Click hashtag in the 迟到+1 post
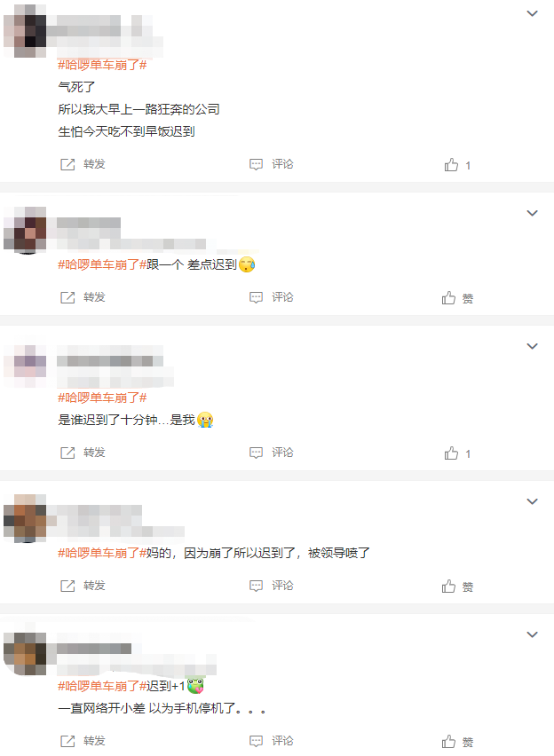 click(x=102, y=686)
